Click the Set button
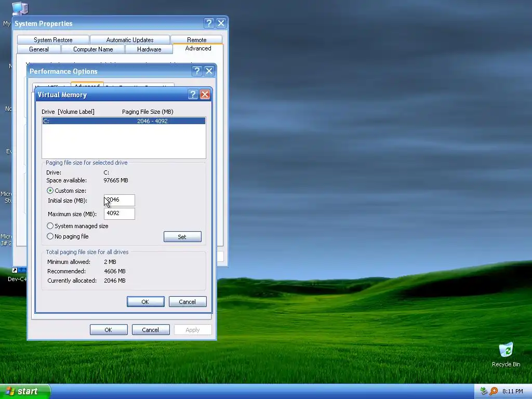 [x=182, y=237]
